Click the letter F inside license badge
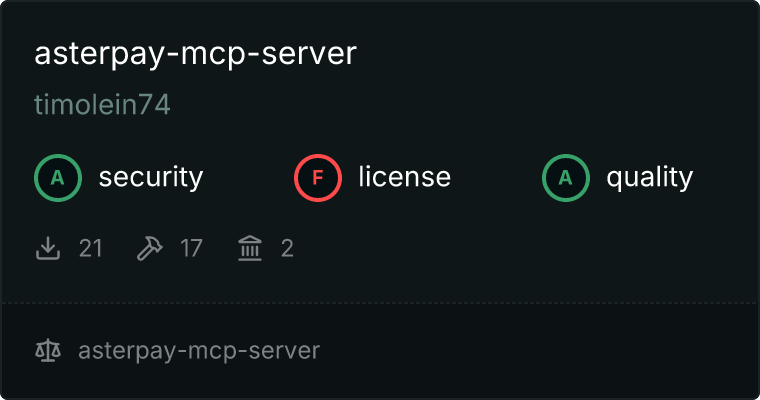 click(318, 178)
